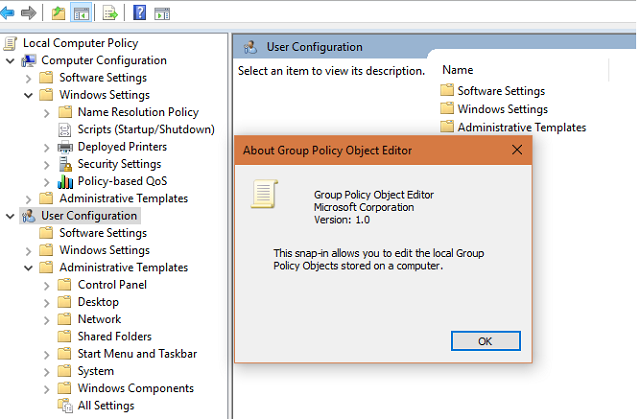640x419 pixels.
Task: Expand the Windows Components folder
Action: [47, 389]
